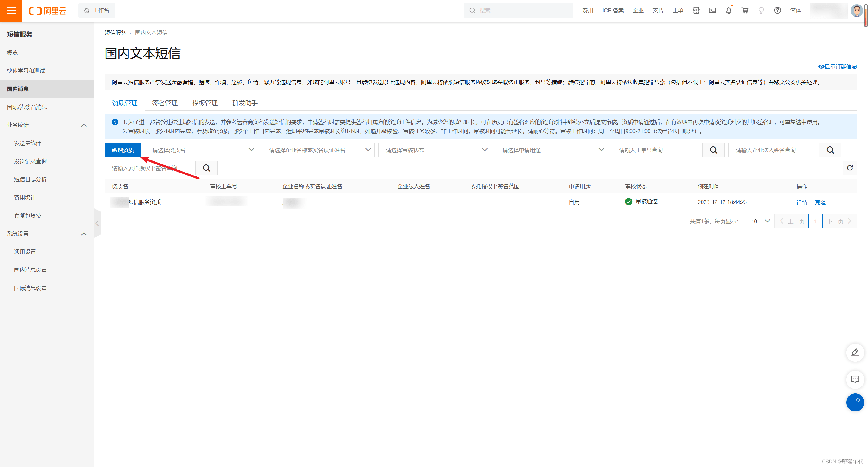Screen dimensions: 868x467
Task: Open the 支持 menu
Action: 658,11
